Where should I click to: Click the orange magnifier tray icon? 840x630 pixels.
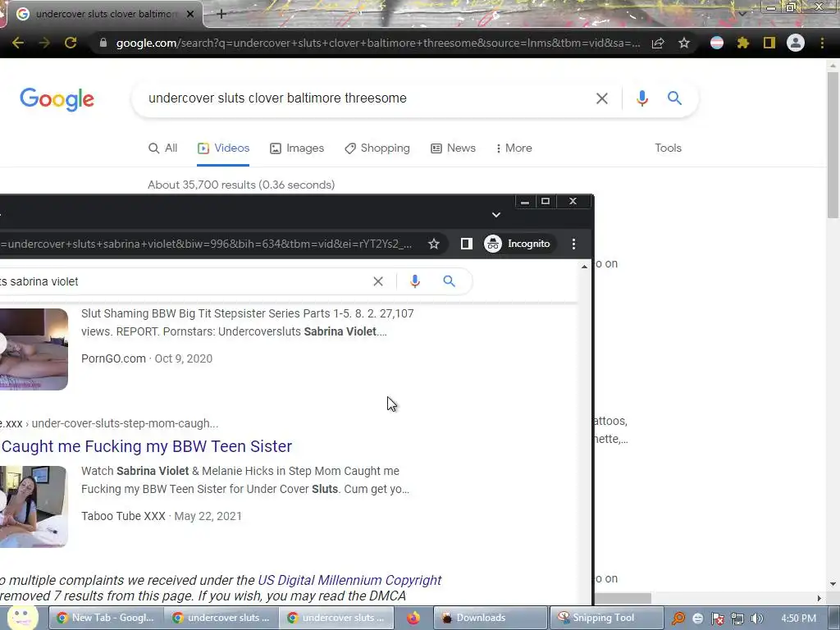tap(678, 619)
